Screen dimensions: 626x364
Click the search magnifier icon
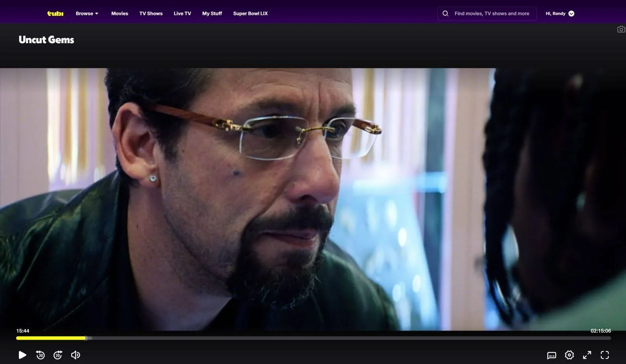click(445, 13)
